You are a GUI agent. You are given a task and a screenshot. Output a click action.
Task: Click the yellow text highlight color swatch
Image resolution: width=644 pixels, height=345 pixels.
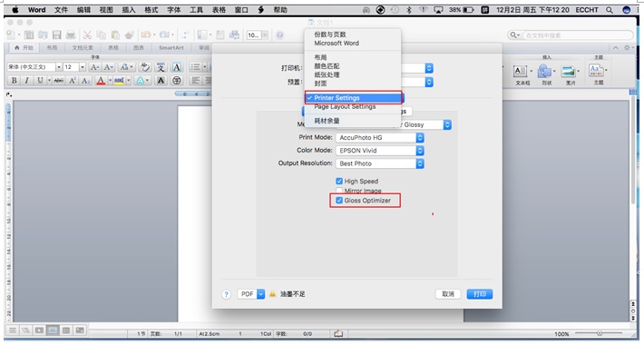tap(119, 80)
